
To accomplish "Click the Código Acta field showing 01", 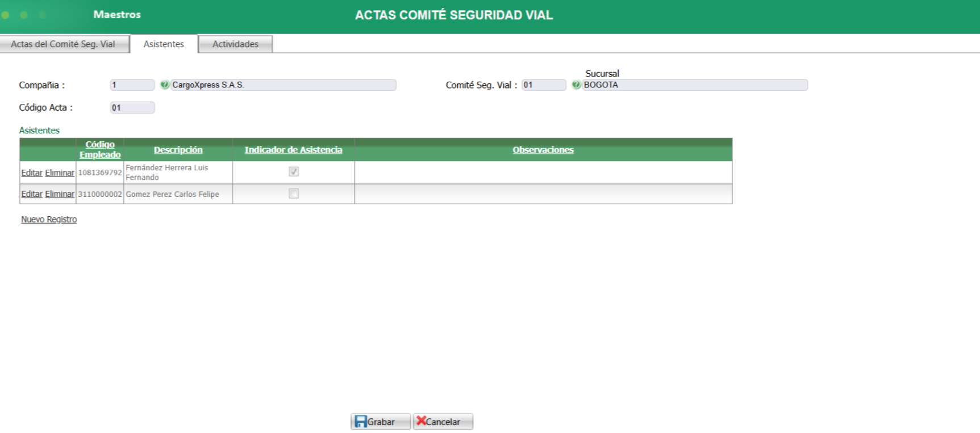I will click(x=132, y=108).
